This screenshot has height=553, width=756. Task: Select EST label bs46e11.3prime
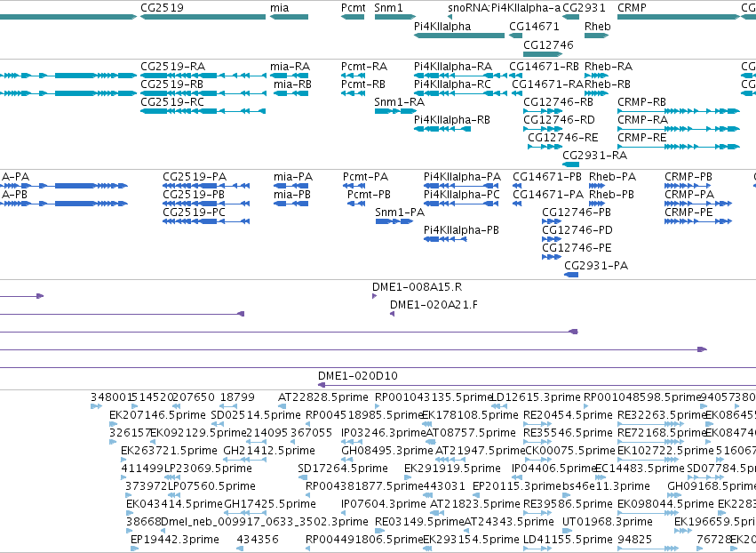[606, 487]
